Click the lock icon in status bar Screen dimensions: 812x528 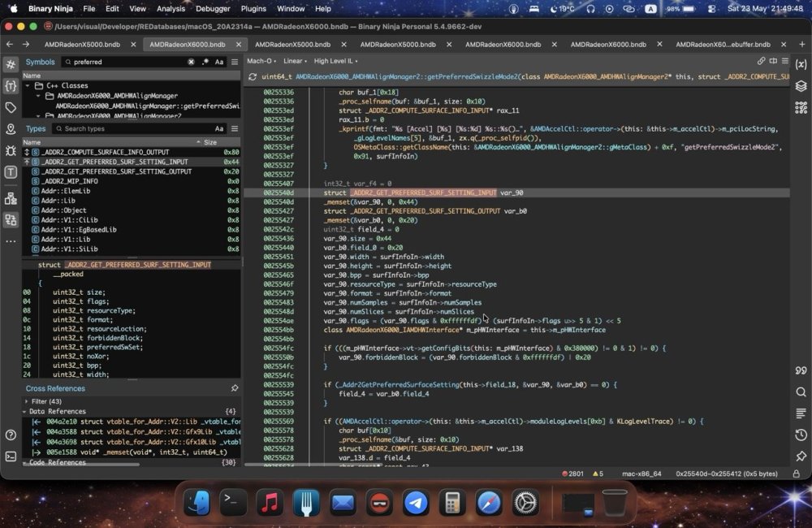796,474
